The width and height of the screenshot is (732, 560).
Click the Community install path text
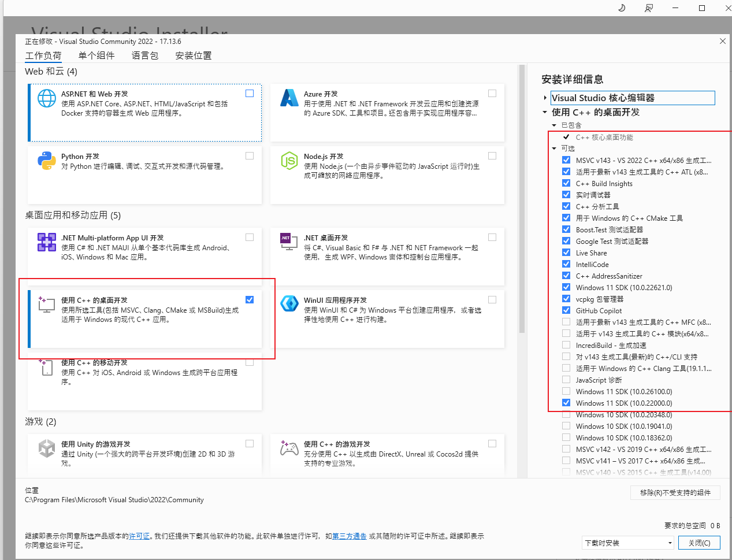tap(114, 500)
